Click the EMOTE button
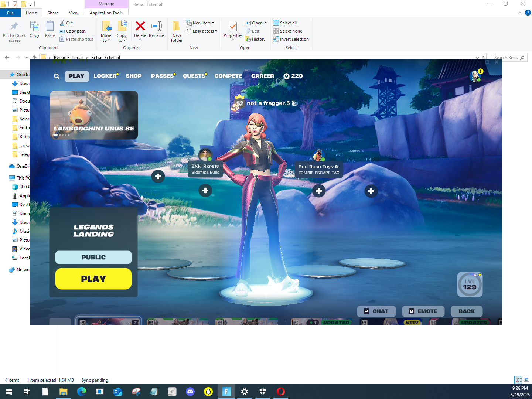532x399 pixels. (423, 311)
